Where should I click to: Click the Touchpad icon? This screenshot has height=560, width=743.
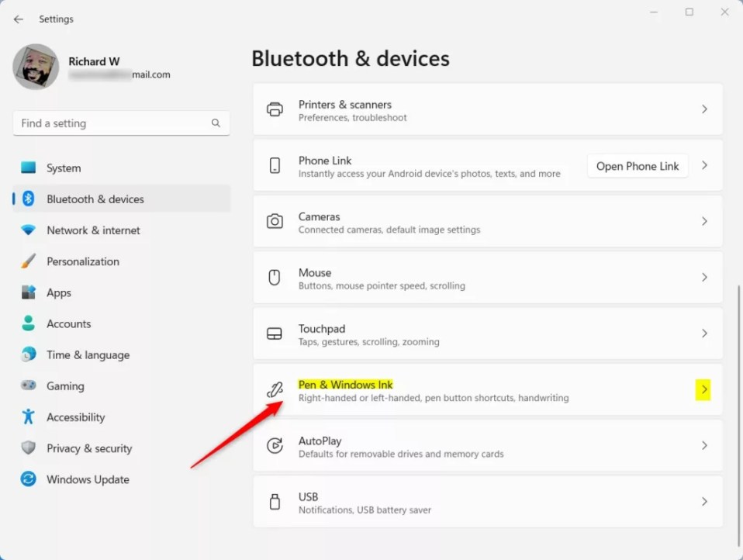[x=275, y=334]
